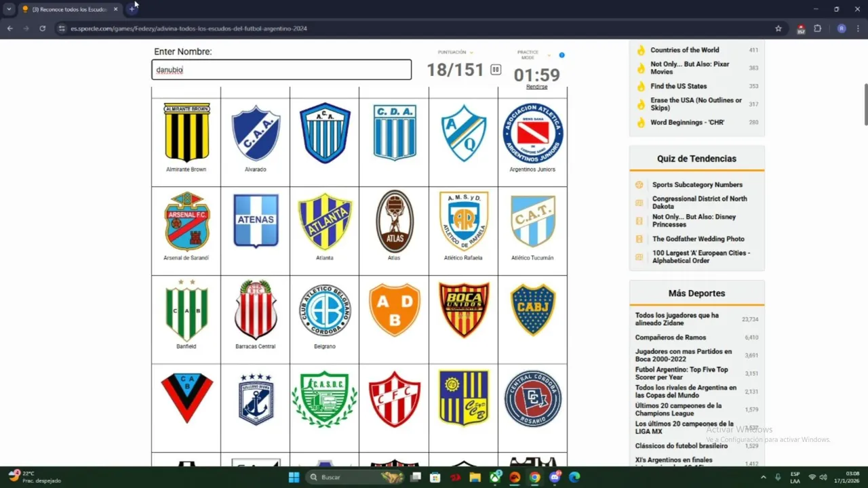Go back in browser history

coord(9,28)
